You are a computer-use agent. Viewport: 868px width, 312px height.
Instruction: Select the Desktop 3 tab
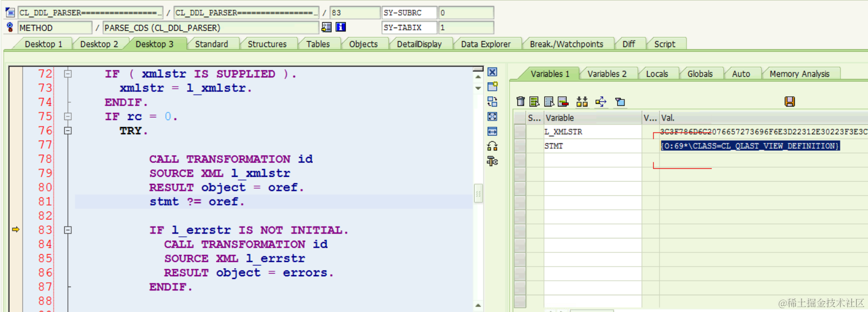click(x=154, y=44)
